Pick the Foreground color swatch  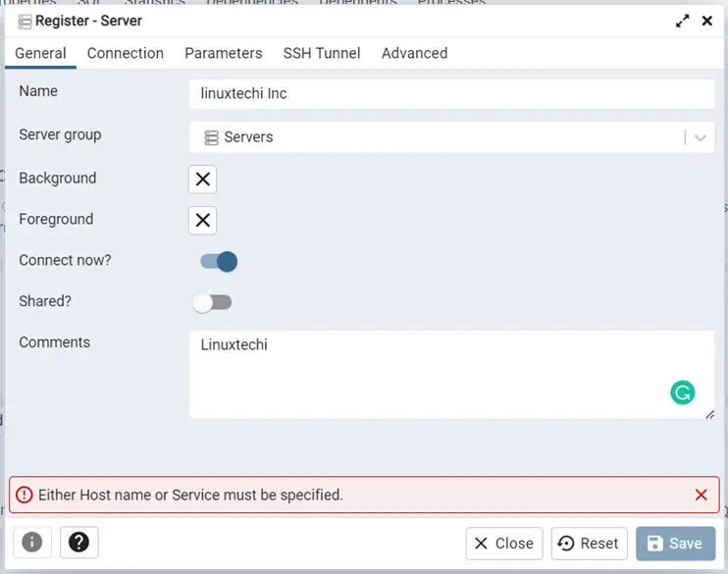click(202, 220)
